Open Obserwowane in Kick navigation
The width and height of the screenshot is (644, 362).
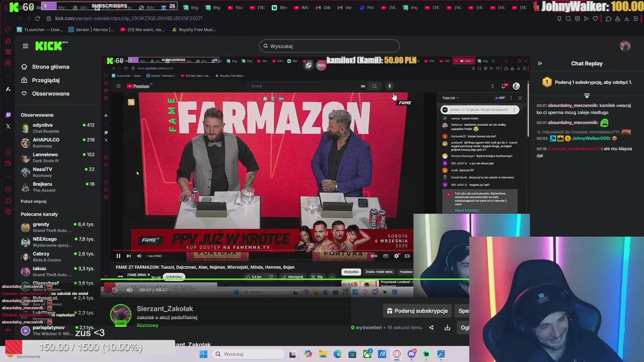point(50,94)
